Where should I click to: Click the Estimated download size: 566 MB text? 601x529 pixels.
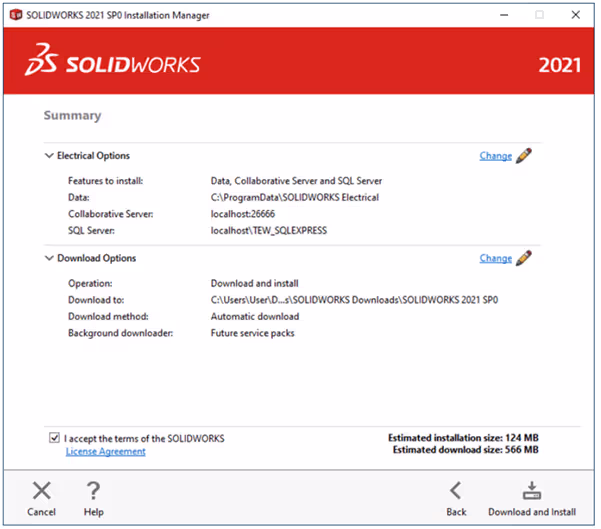click(466, 450)
